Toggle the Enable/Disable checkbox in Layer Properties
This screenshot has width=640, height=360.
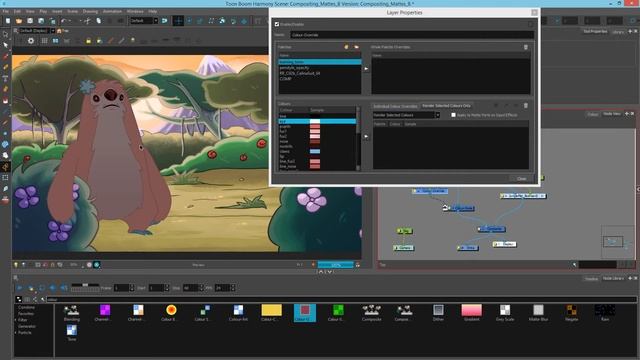click(x=277, y=24)
